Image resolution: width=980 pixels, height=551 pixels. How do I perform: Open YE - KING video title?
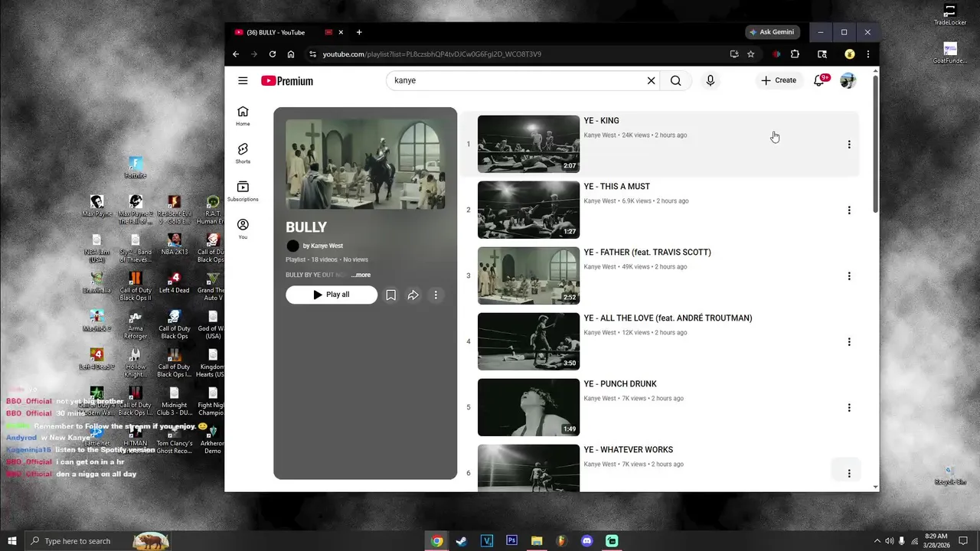601,121
